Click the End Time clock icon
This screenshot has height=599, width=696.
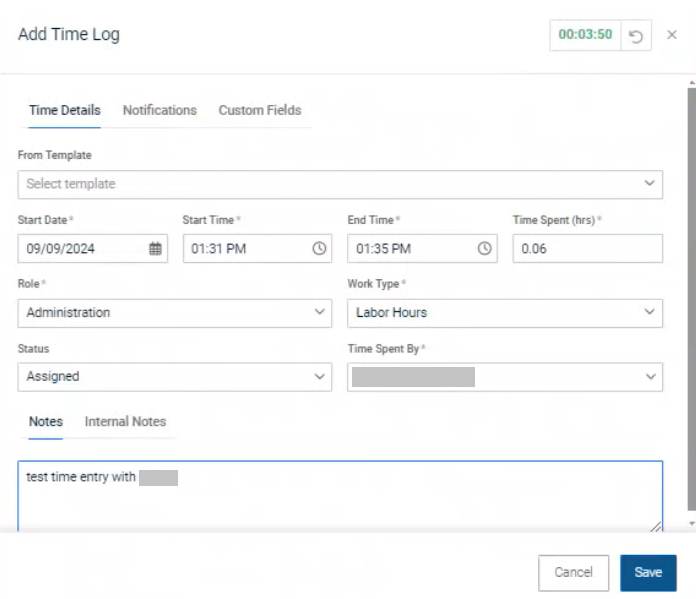click(484, 249)
